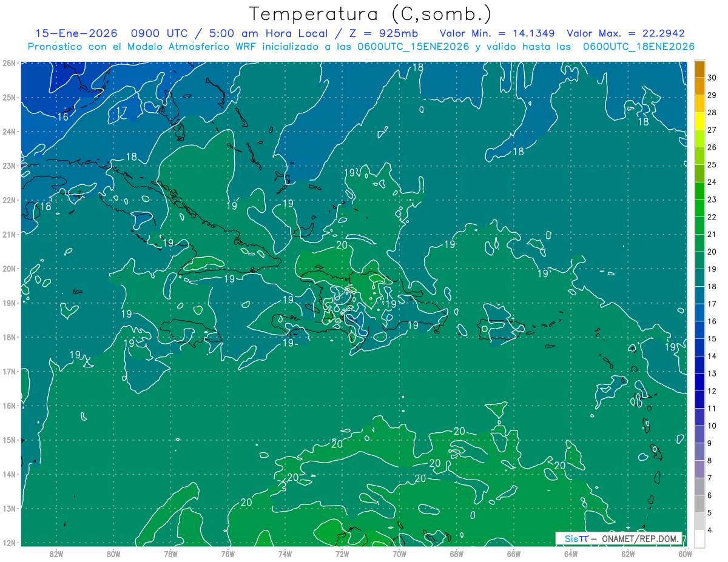728x562 pixels.
Task: Click the '16' contour label on the map
Action: click(62, 116)
